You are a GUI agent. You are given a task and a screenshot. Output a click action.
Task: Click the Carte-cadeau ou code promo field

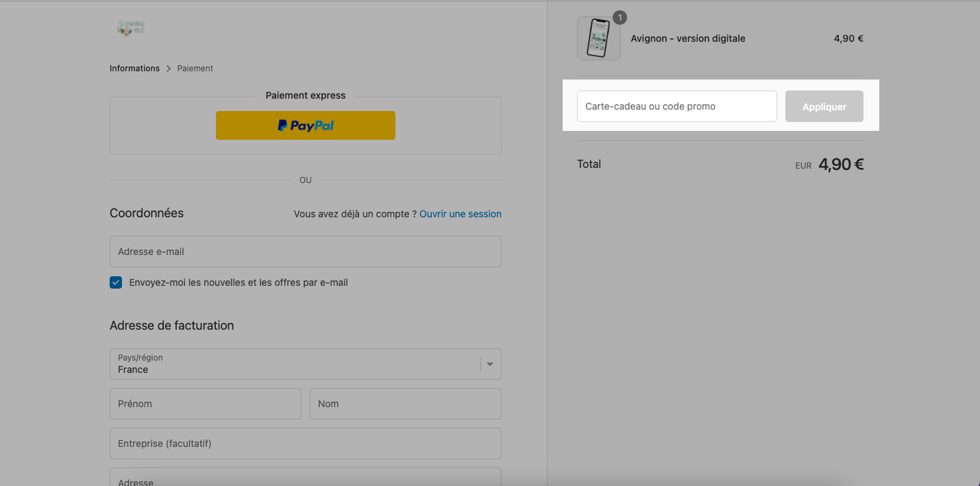677,106
